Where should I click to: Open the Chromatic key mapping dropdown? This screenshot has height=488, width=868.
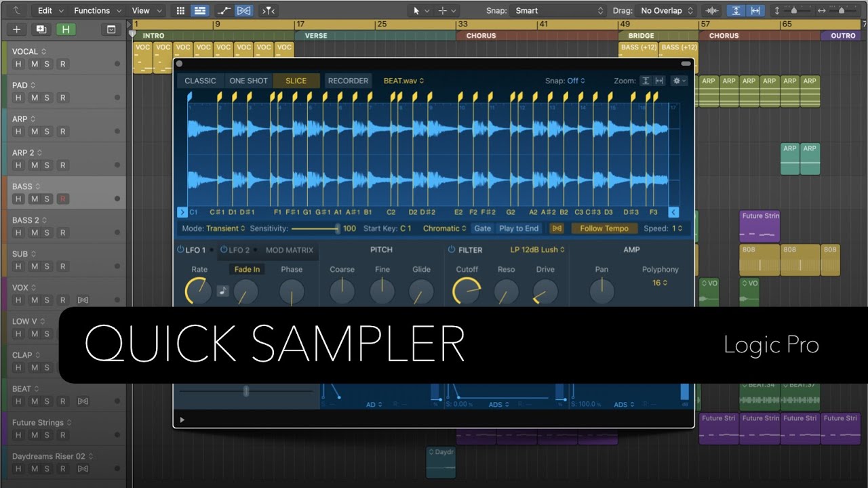point(445,228)
